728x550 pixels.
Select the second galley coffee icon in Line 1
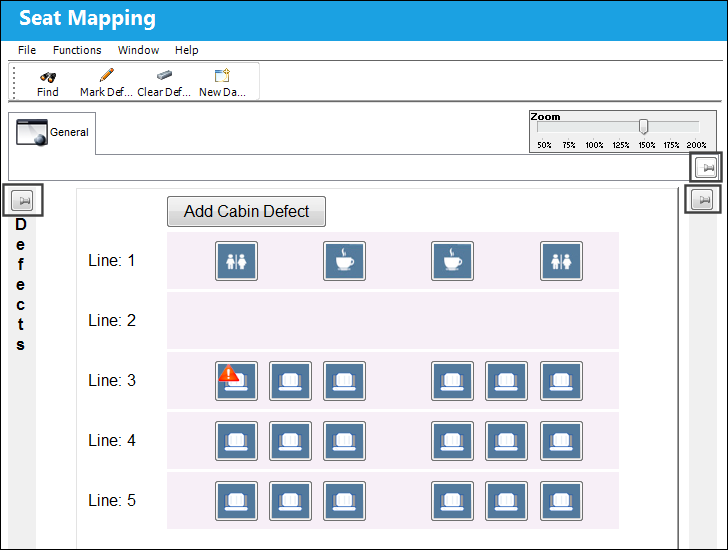[453, 261]
